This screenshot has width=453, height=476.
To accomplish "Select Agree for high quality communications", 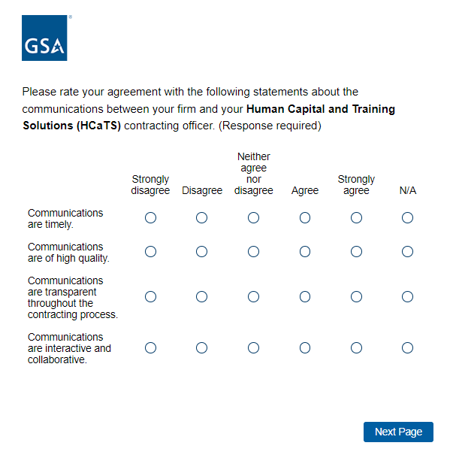I will pos(305,252).
